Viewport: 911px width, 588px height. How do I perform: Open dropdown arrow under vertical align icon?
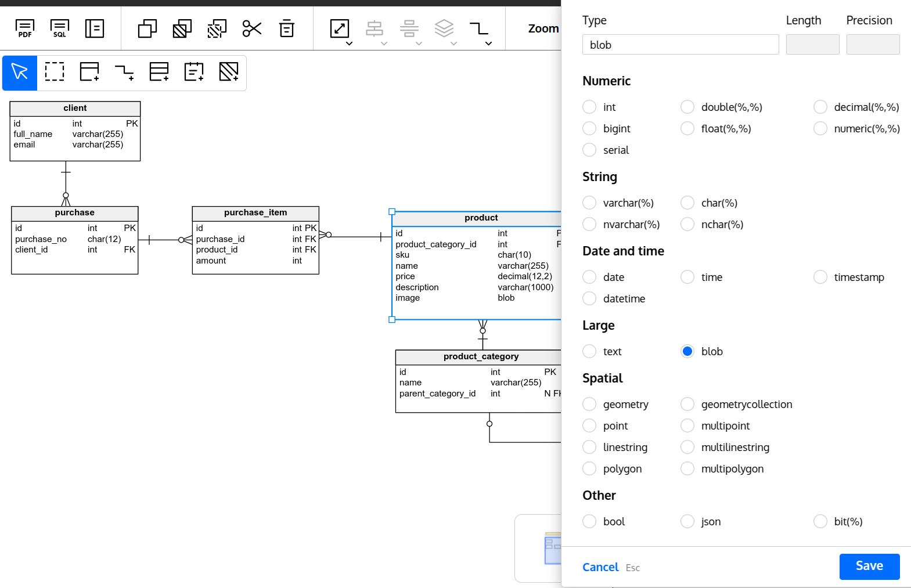coord(419,44)
